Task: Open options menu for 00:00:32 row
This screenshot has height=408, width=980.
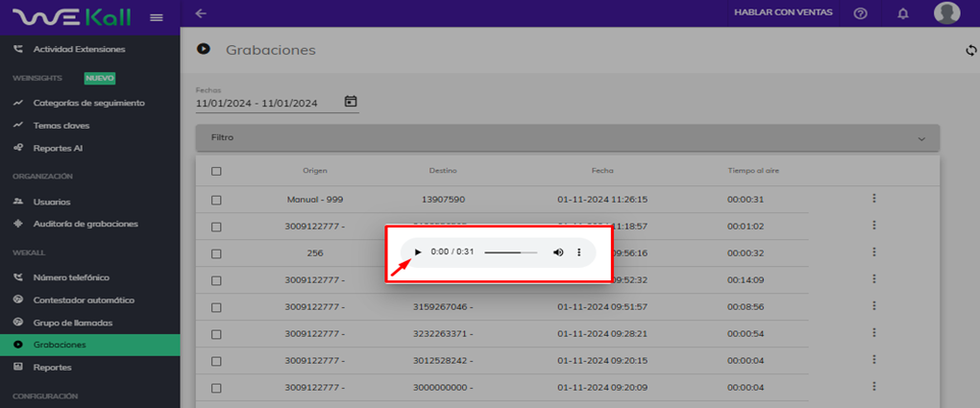Action: click(873, 252)
